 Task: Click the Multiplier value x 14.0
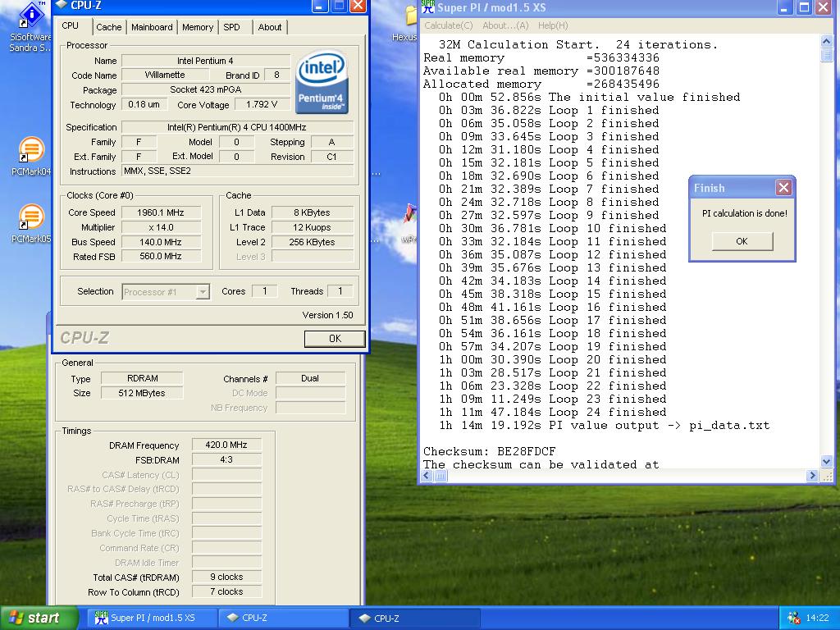click(161, 227)
